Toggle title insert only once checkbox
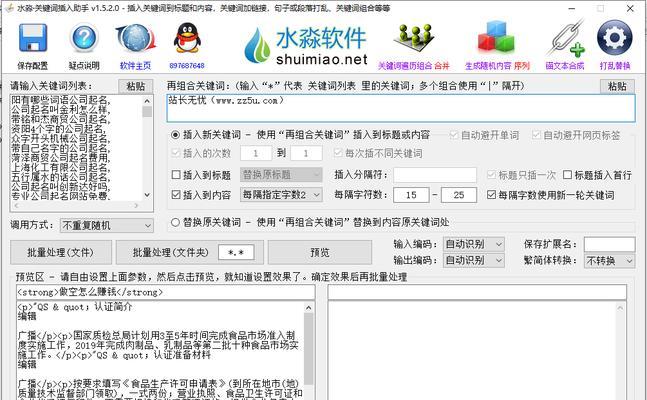Image resolution: width=647 pixels, height=400 pixels. [x=491, y=175]
